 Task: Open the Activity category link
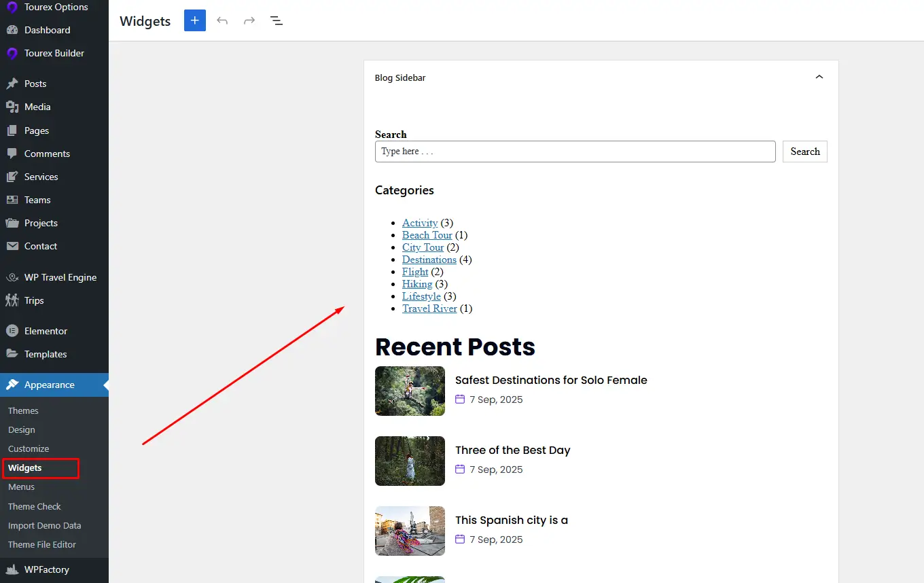pyautogui.click(x=420, y=223)
